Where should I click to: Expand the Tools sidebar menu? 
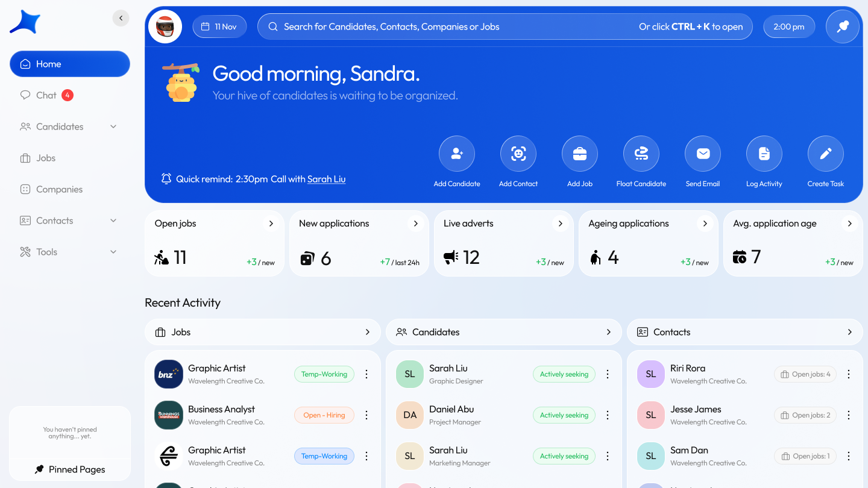(x=113, y=252)
